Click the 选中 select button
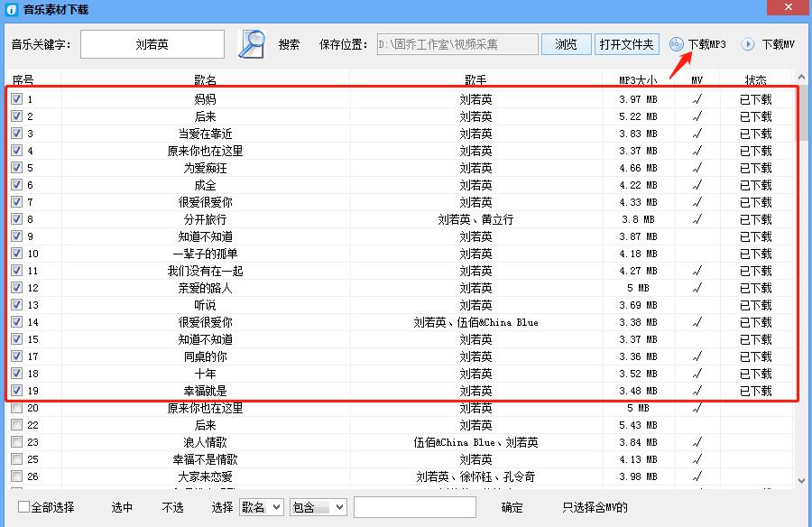The width and height of the screenshot is (812, 527). [122, 507]
